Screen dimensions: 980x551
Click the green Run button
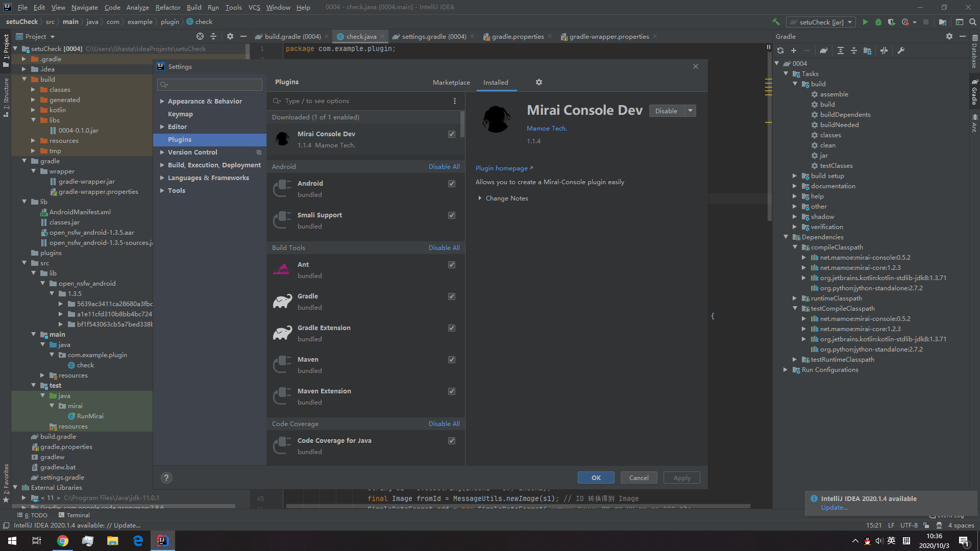click(x=865, y=22)
